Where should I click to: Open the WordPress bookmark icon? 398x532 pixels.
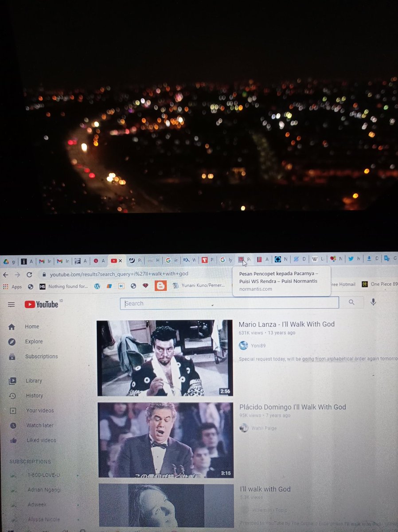coord(97,286)
